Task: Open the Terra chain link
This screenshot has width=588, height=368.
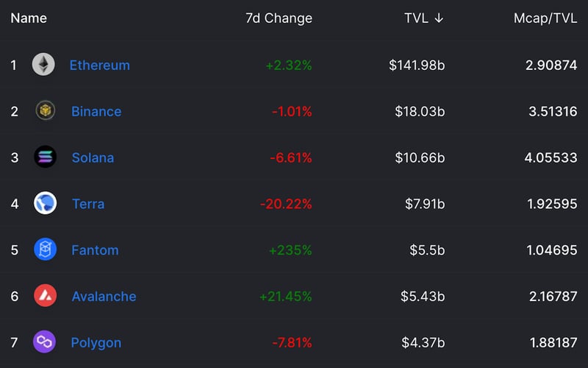Action: (x=88, y=204)
